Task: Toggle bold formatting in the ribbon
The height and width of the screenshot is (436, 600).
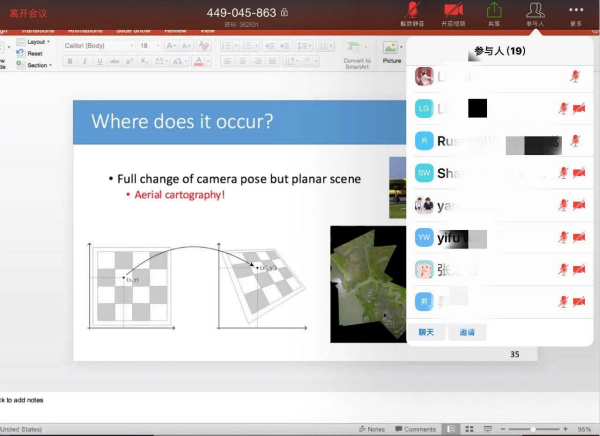Action: click(70, 61)
